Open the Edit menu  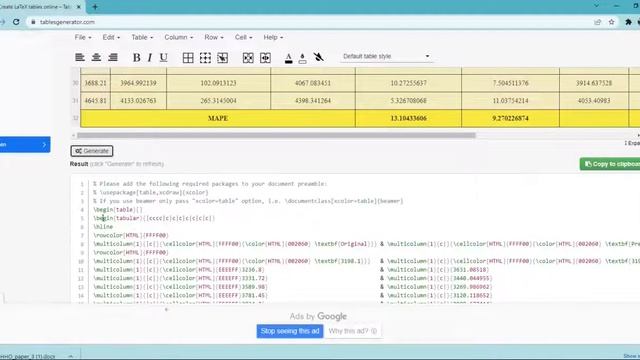(111, 37)
